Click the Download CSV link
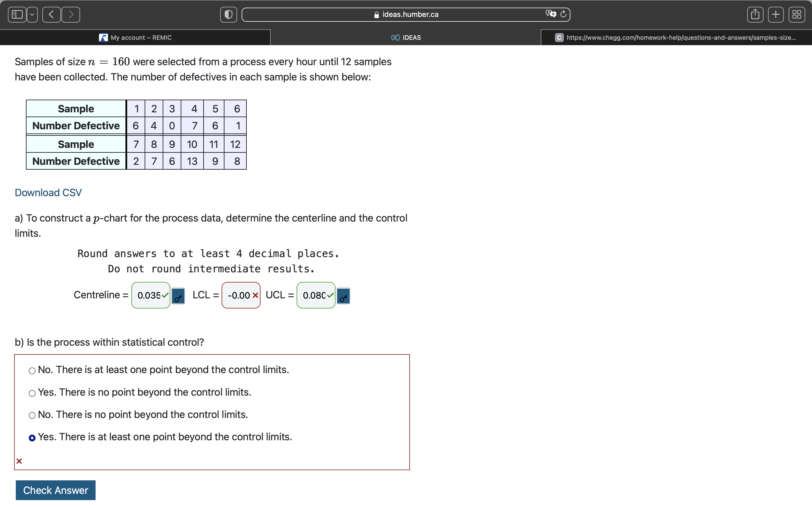Screen dimensions: 812x508 point(48,192)
